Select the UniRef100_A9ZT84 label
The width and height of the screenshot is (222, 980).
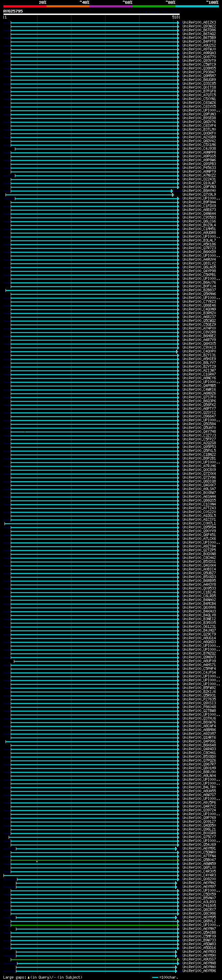pos(199,546)
